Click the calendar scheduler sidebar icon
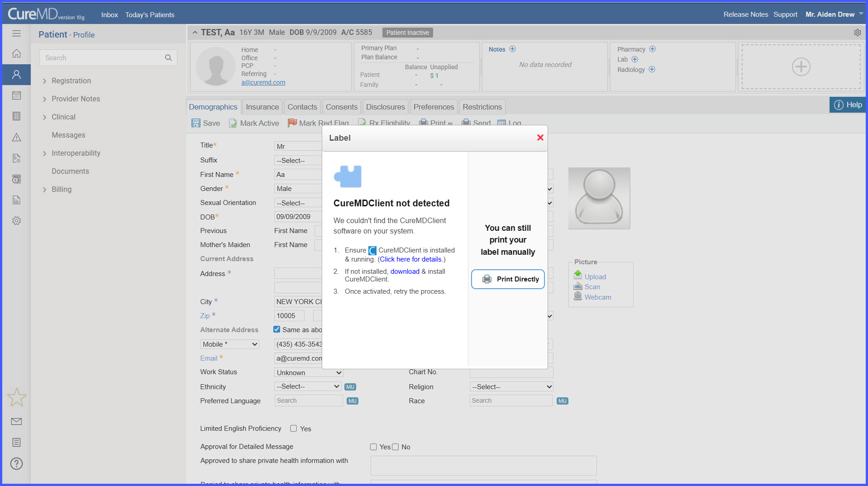The width and height of the screenshot is (868, 486). coord(17,95)
